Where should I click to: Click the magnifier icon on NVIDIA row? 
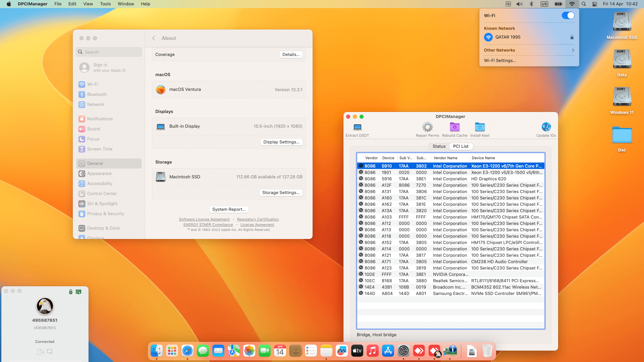[x=361, y=274]
